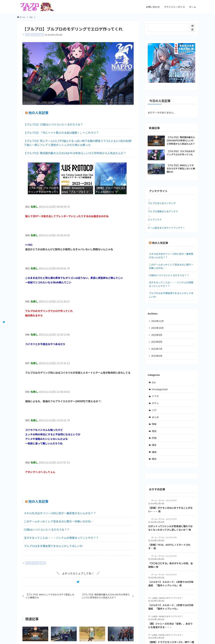The width and height of the screenshot is (215, 644).
Task: Focus the sidebar search input field
Action: coord(168,28)
